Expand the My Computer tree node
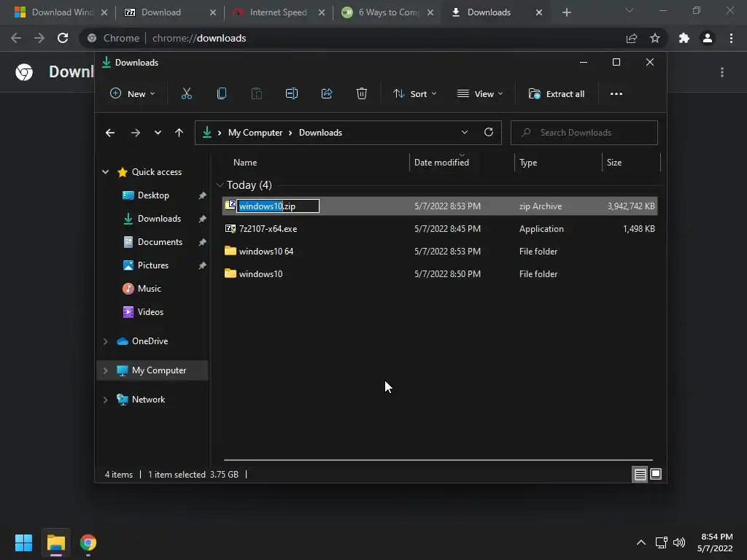 click(105, 370)
